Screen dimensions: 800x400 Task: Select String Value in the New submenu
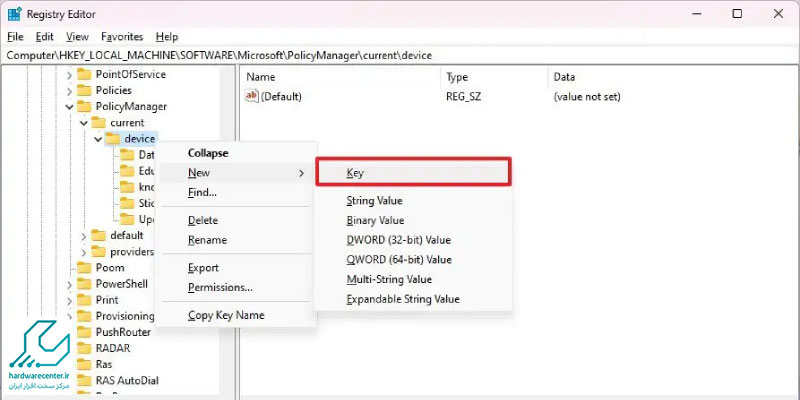413,201
